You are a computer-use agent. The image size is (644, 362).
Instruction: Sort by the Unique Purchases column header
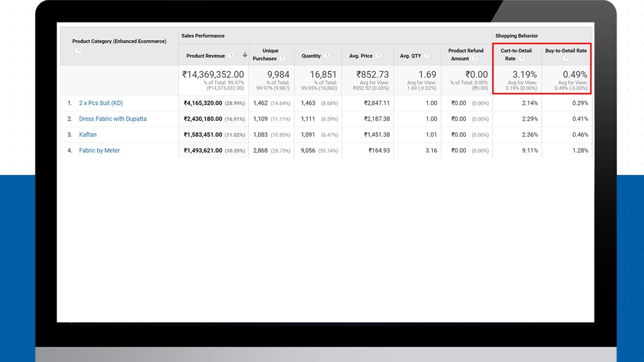coord(270,54)
